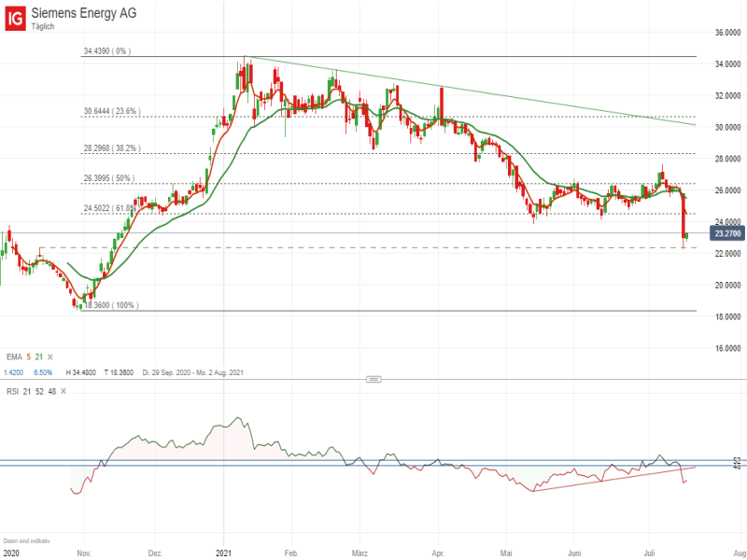Select the RSI setting value 52
This screenshot has width=747, height=560.
pyautogui.click(x=39, y=391)
